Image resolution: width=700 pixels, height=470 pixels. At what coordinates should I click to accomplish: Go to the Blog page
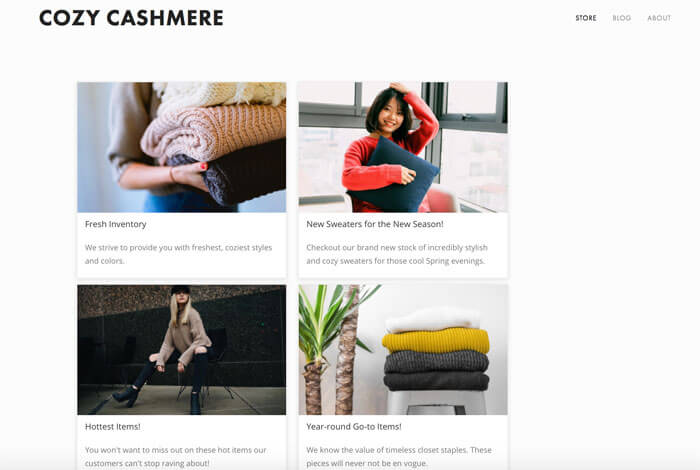point(621,18)
